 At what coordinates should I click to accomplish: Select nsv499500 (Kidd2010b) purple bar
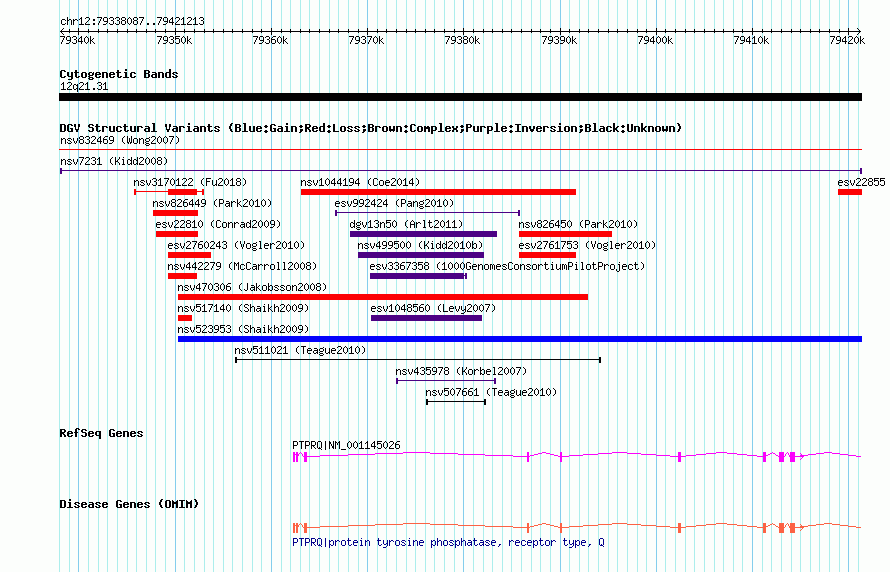coord(421,255)
